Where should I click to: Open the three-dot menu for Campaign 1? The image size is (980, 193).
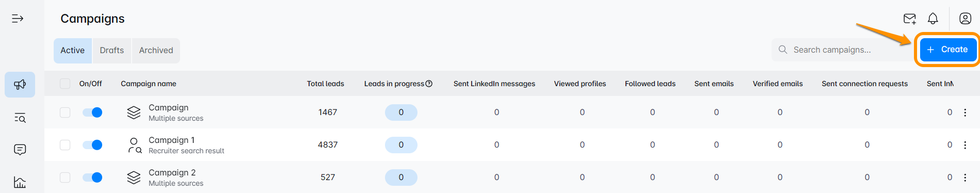pos(965,145)
